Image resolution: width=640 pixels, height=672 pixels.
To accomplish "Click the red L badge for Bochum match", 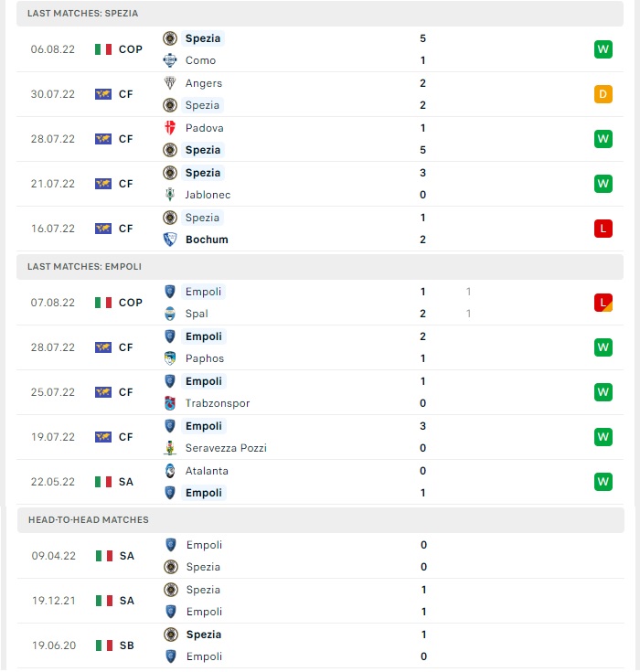I will pos(603,229).
